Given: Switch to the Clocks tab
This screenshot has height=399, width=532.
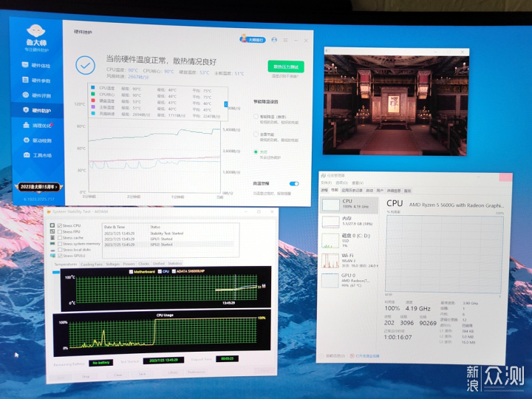Looking at the screenshot, I should pyautogui.click(x=144, y=264).
